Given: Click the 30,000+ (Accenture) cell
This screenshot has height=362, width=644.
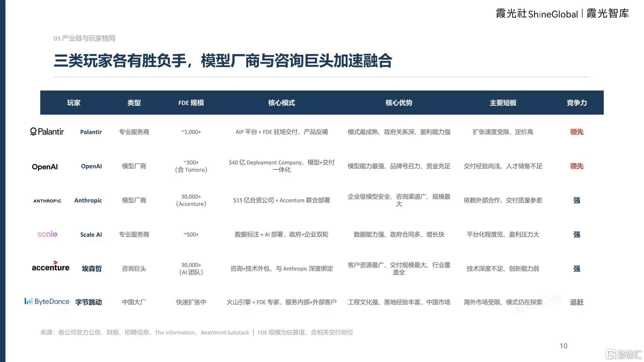Looking at the screenshot, I should [x=191, y=200].
